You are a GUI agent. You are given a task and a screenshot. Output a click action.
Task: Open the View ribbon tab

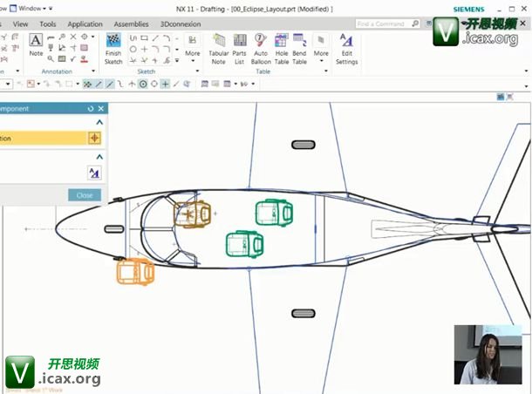tap(20, 24)
